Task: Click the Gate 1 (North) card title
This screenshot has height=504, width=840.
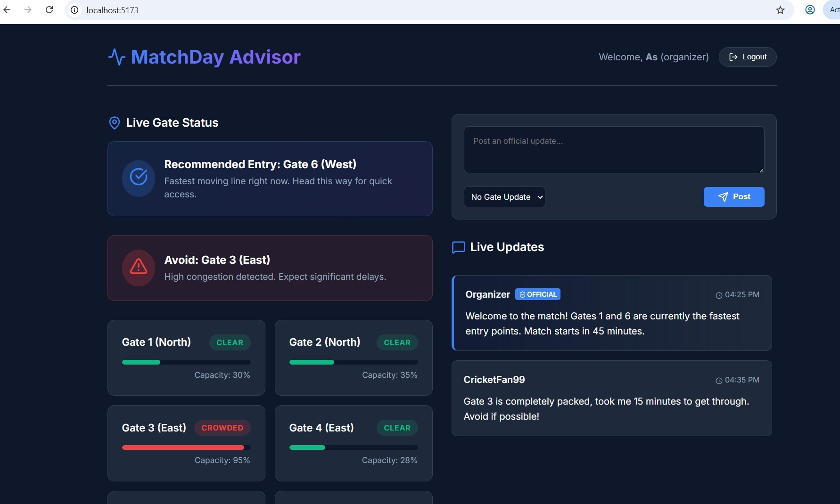Action: pos(156,342)
